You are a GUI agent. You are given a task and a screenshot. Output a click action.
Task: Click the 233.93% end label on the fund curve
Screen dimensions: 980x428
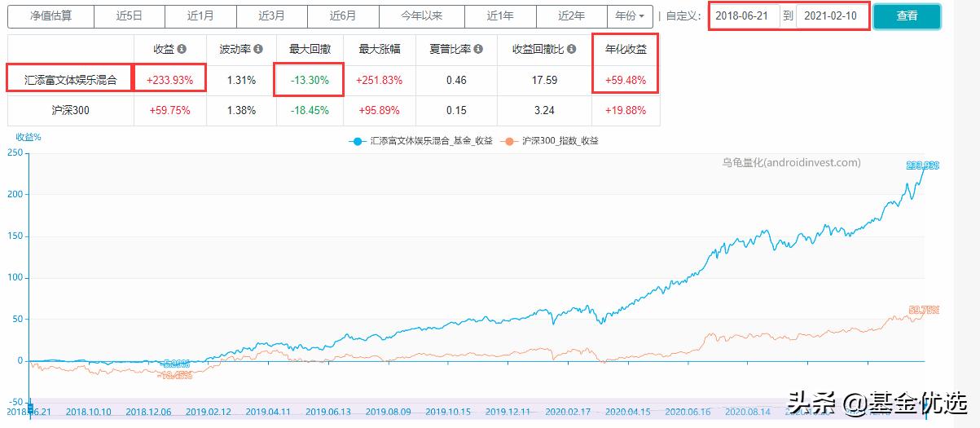923,165
